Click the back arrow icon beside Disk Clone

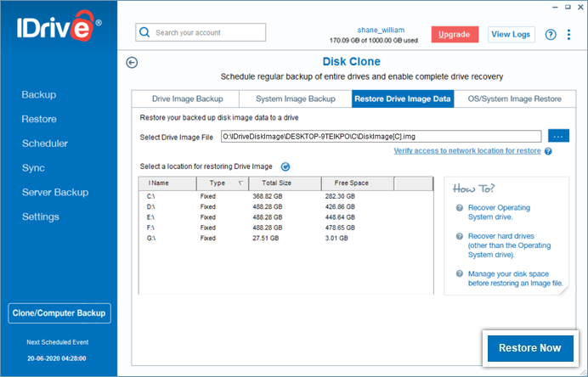coord(132,62)
